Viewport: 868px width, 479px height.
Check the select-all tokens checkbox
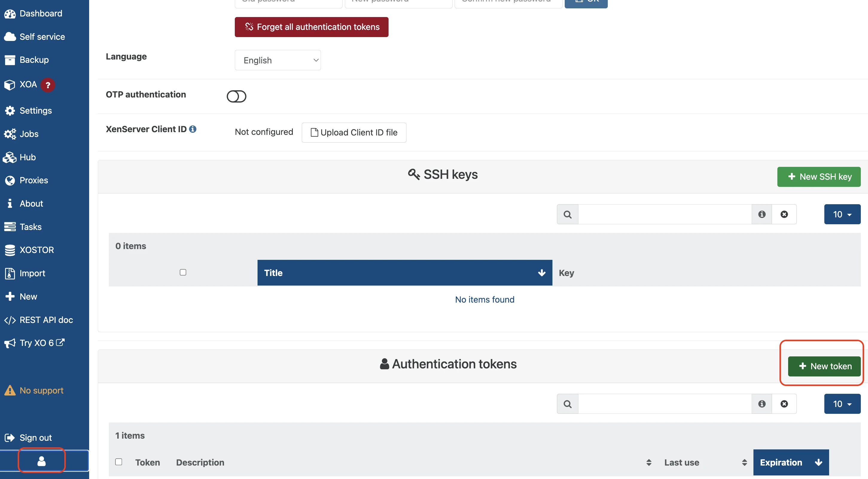[119, 462]
